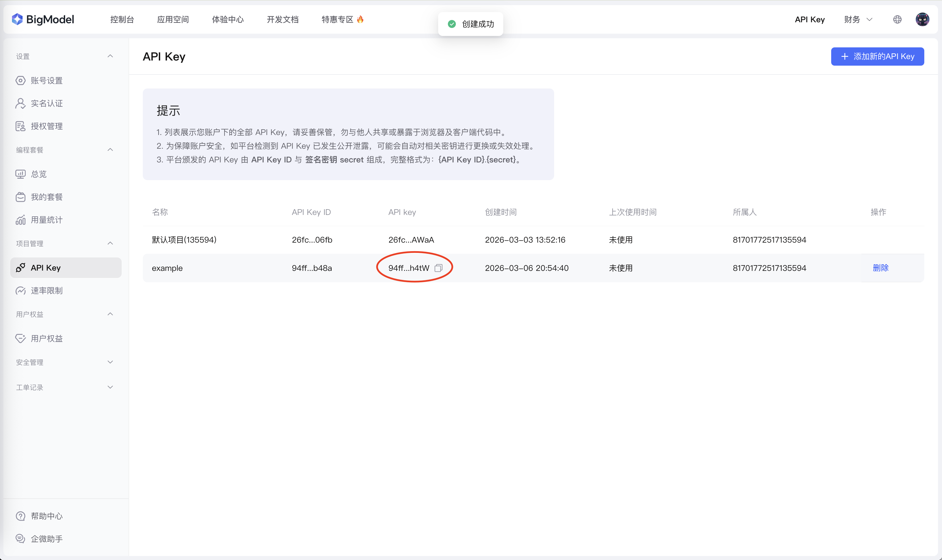Expand the 工单记录 sidebar section
The width and height of the screenshot is (942, 560).
[x=110, y=387]
